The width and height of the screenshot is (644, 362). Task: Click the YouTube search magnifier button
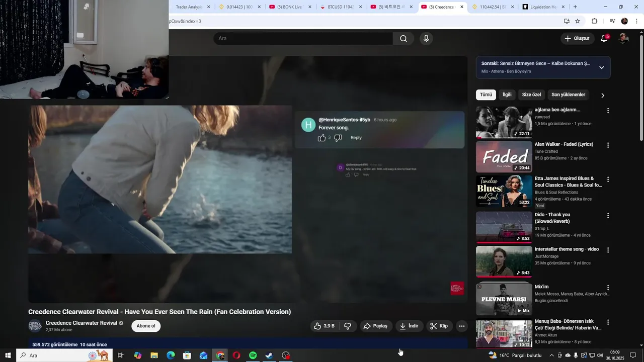coord(404,39)
